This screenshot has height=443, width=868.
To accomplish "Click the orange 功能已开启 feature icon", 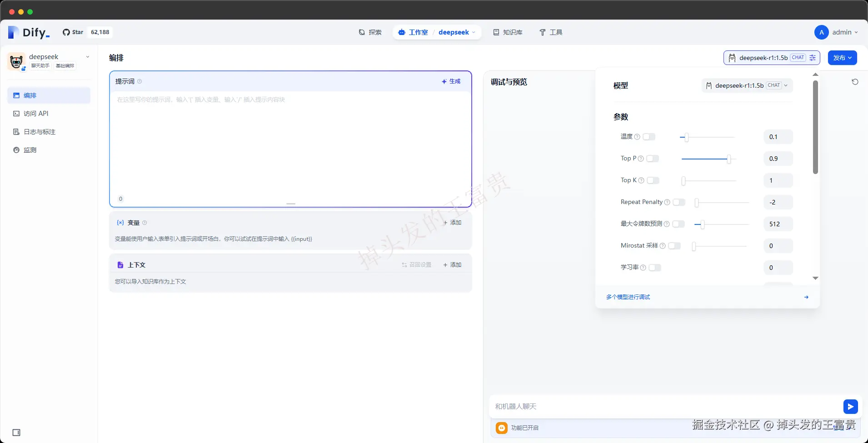I will click(x=502, y=428).
